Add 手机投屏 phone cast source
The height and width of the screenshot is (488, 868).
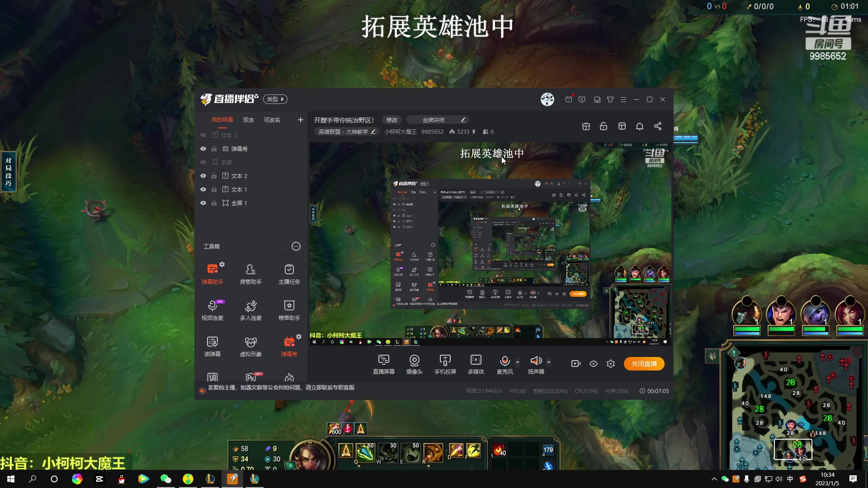pos(445,364)
